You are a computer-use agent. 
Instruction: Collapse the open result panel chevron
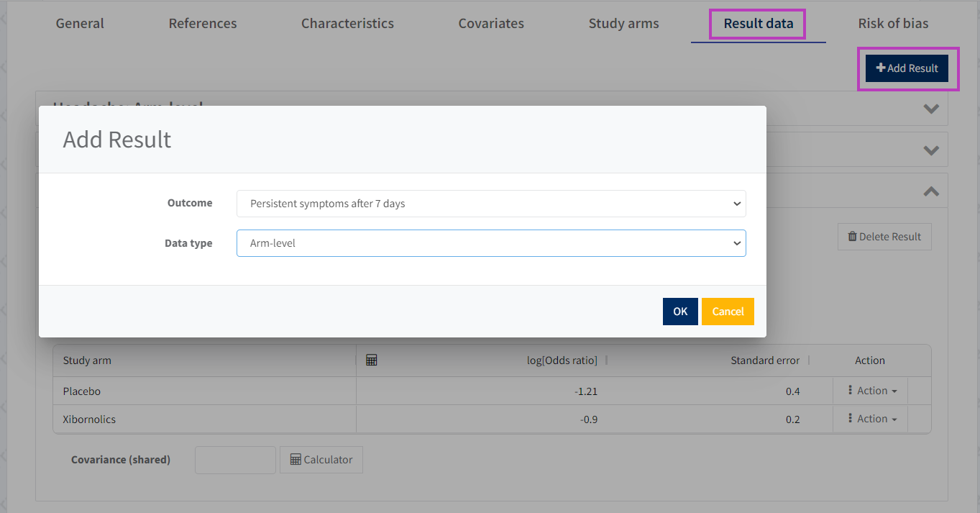pyautogui.click(x=931, y=191)
